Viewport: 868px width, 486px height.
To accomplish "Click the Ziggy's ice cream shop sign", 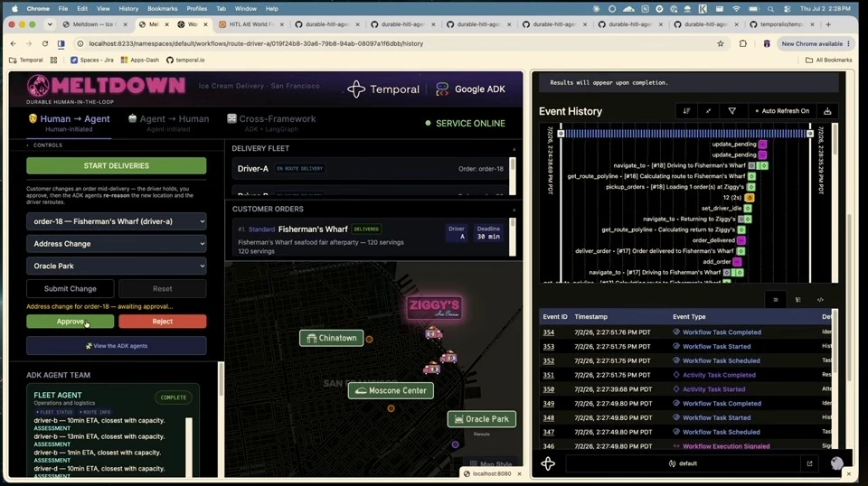I will tap(435, 307).
